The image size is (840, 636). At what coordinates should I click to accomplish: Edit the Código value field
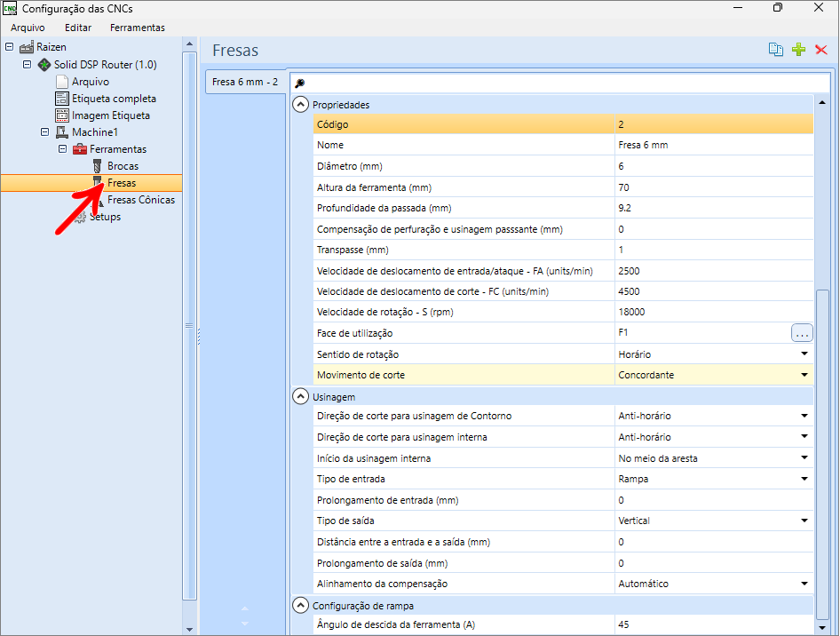714,124
